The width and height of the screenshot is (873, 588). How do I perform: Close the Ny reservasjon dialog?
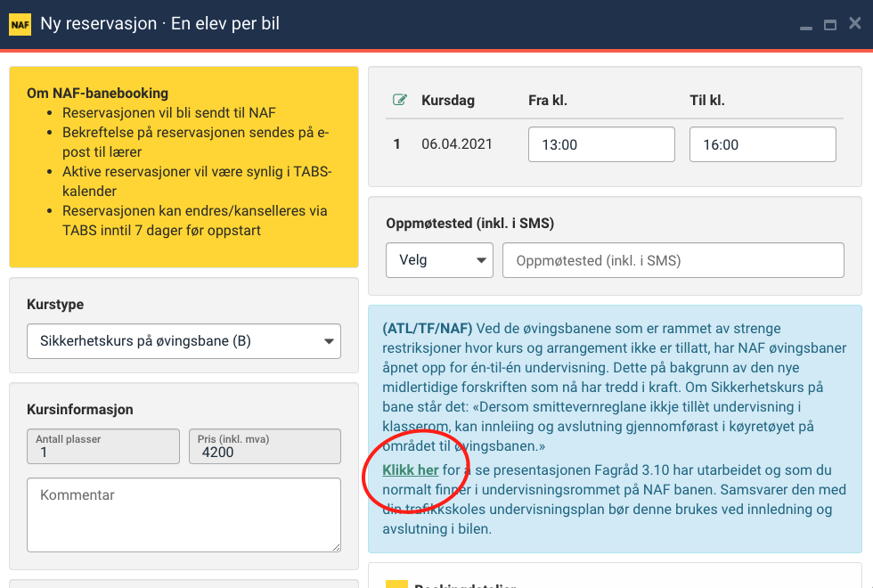tap(854, 23)
